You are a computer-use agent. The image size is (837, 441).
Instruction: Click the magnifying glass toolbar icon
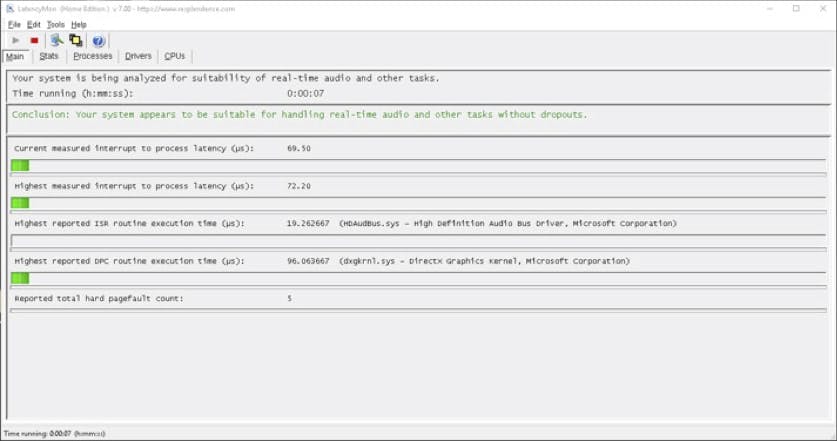(x=57, y=40)
